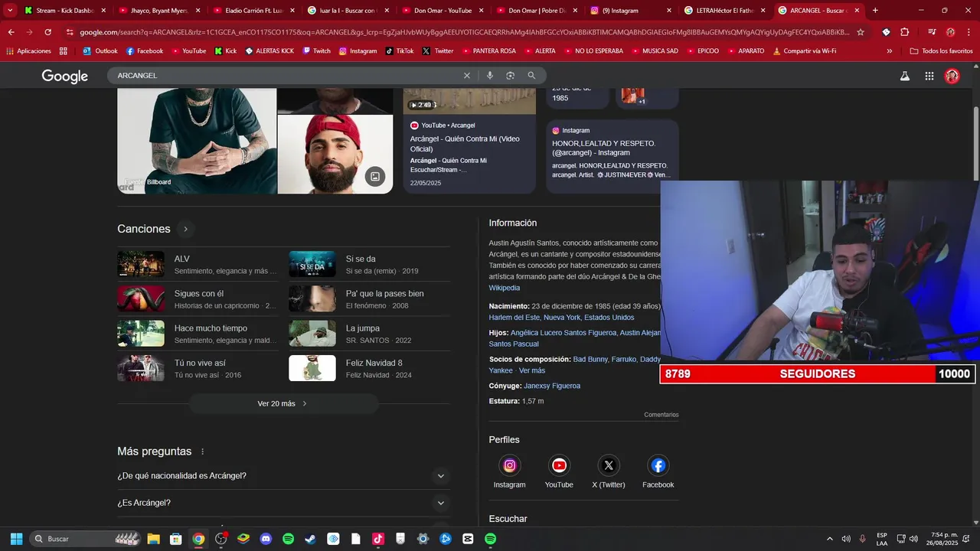Click the Chrome address bar URL
The width and height of the screenshot is (980, 551).
tap(465, 32)
